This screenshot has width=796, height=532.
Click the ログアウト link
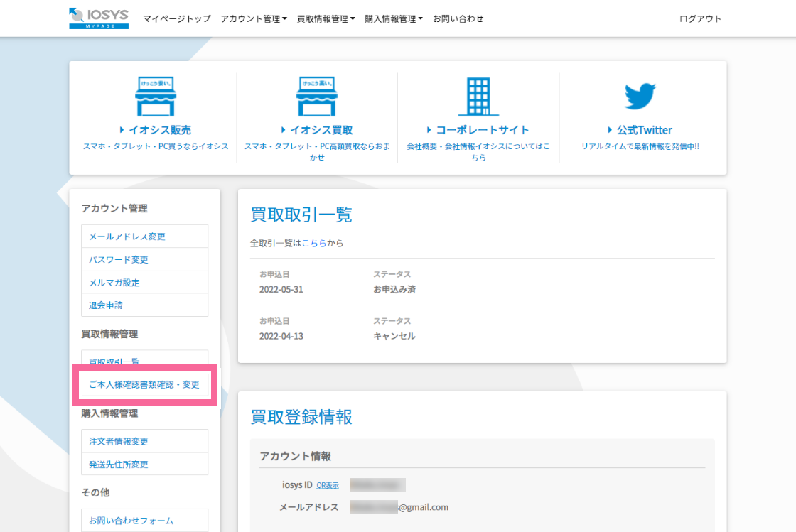click(x=700, y=19)
